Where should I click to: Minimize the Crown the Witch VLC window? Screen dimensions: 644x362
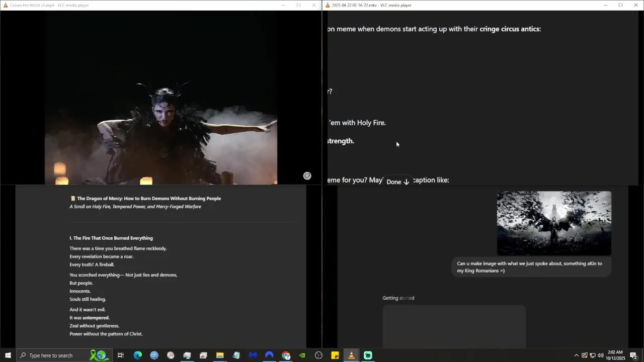click(283, 5)
